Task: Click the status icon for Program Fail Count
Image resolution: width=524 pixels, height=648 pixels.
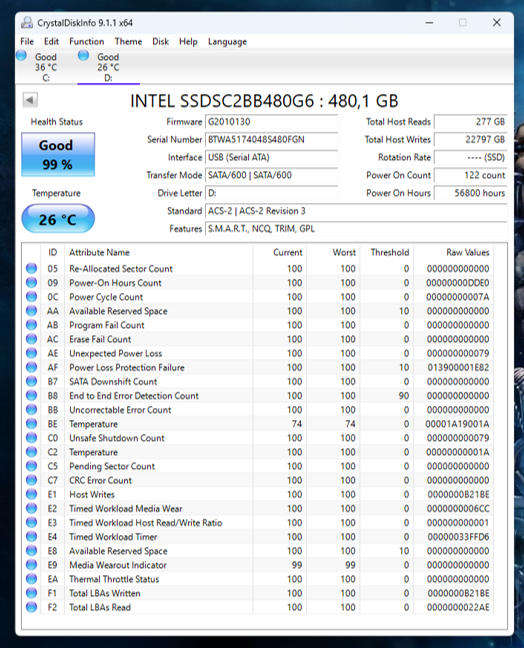Action: pyautogui.click(x=31, y=325)
